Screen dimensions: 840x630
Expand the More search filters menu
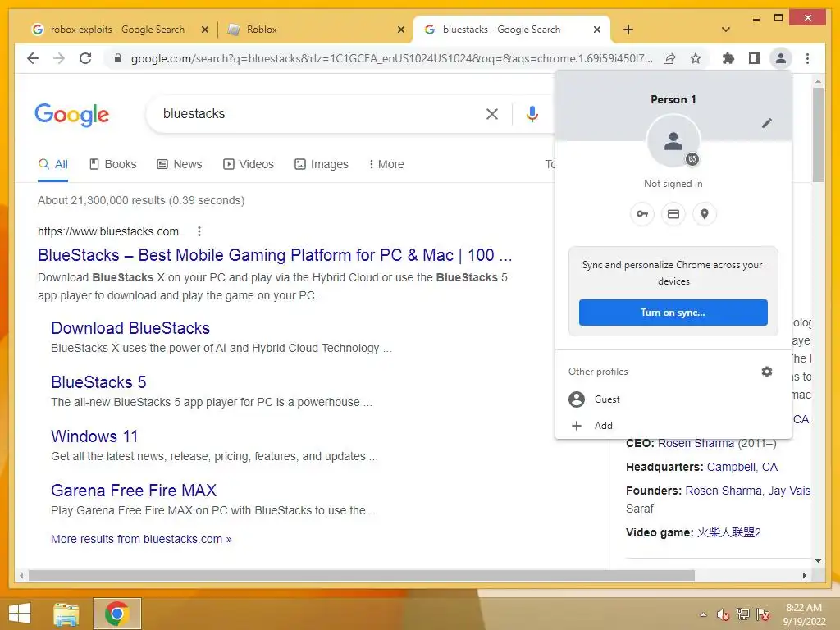tap(386, 164)
